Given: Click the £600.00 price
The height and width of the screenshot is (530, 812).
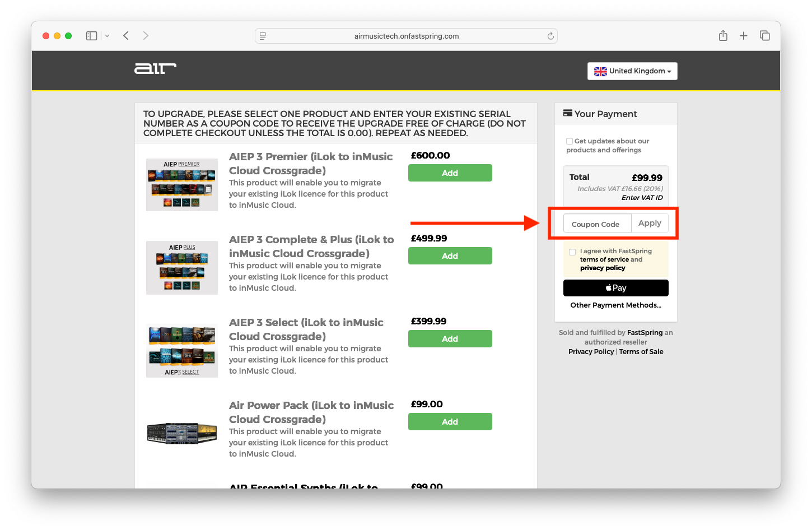Looking at the screenshot, I should pos(430,156).
